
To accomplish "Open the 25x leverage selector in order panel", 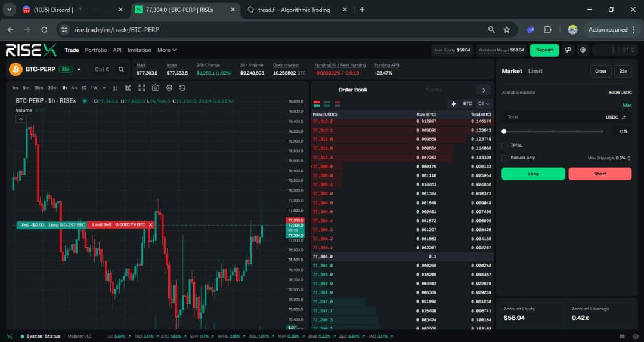I will pos(623,71).
